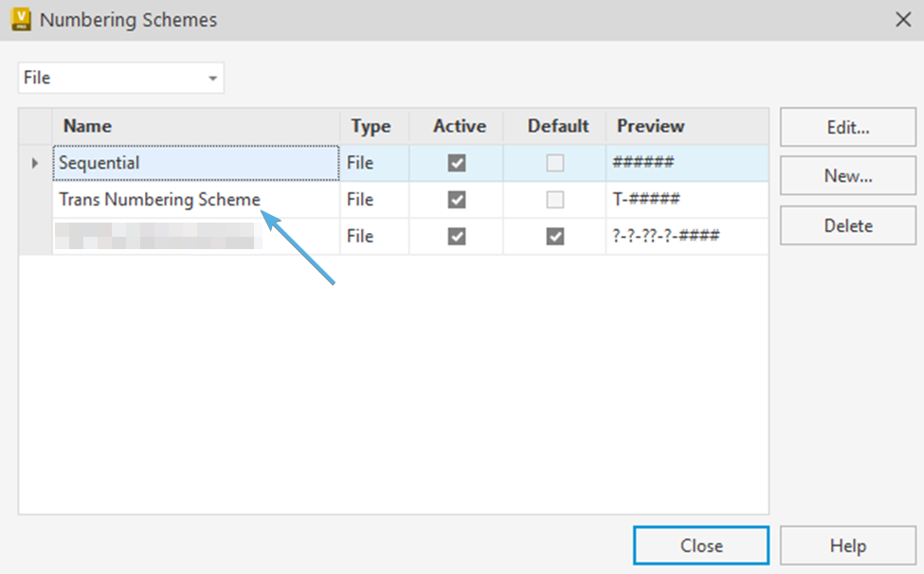Sort by the Name column header
924x574 pixels.
coord(196,126)
